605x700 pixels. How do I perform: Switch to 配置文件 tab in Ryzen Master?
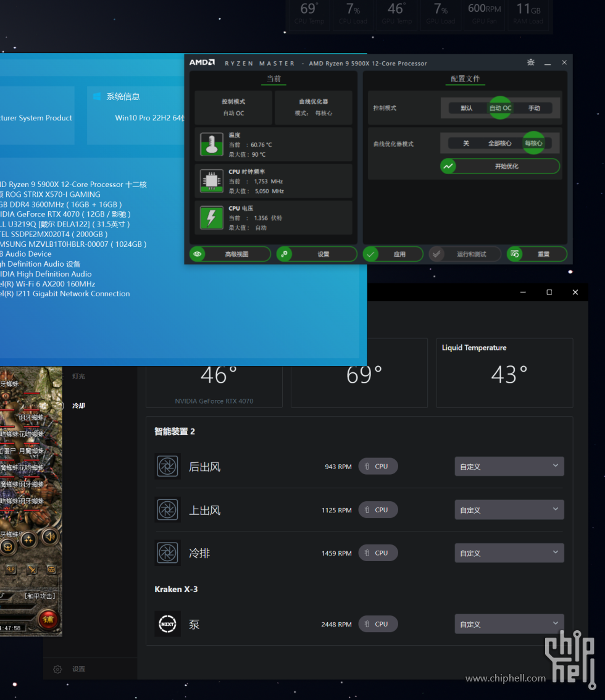(465, 79)
